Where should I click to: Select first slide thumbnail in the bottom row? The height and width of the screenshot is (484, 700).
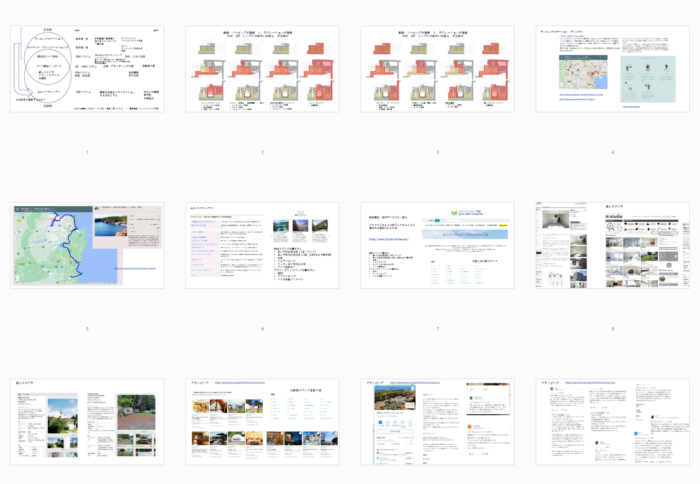87,421
